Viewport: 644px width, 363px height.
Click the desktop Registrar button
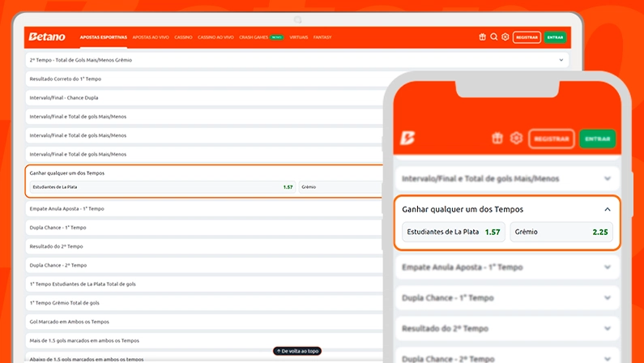click(527, 37)
